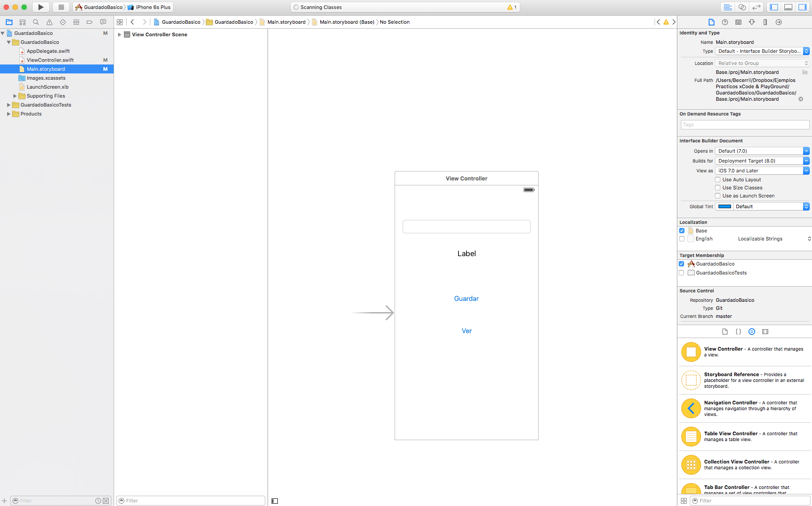812x506 pixels.
Task: Click the Global Tint color swatch
Action: pyautogui.click(x=724, y=206)
